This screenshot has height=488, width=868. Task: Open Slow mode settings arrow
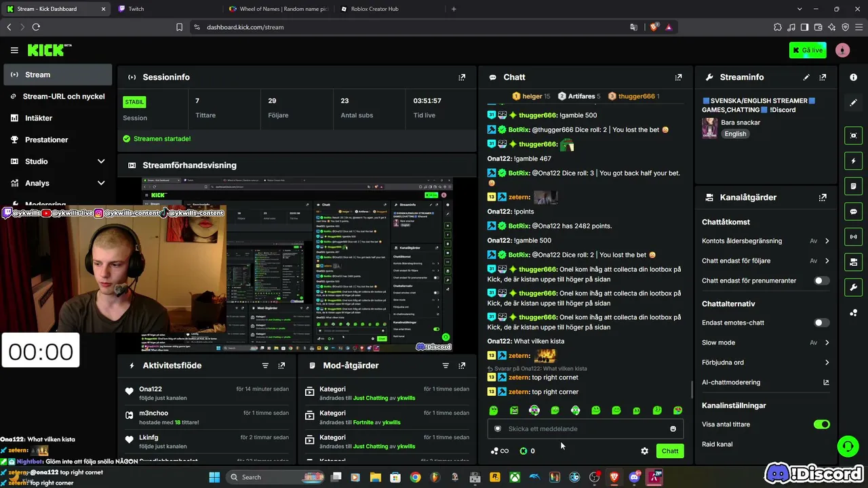(827, 342)
